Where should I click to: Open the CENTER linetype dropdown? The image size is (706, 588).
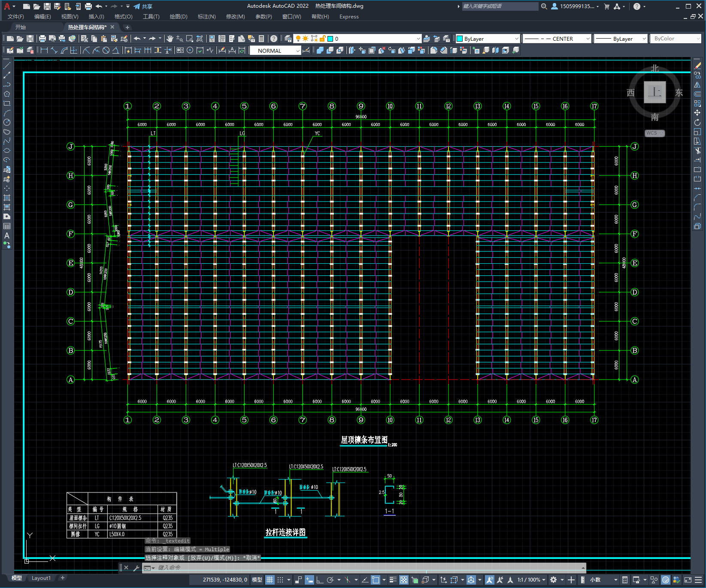coord(557,39)
